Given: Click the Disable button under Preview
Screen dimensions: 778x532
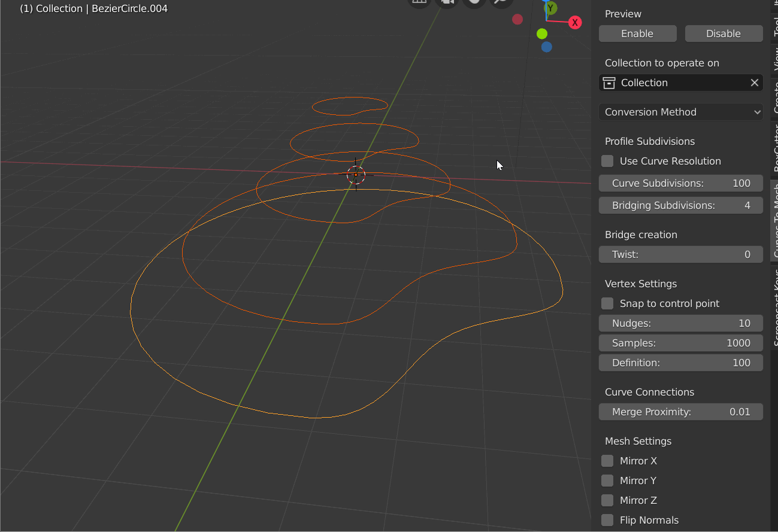Looking at the screenshot, I should (x=723, y=34).
